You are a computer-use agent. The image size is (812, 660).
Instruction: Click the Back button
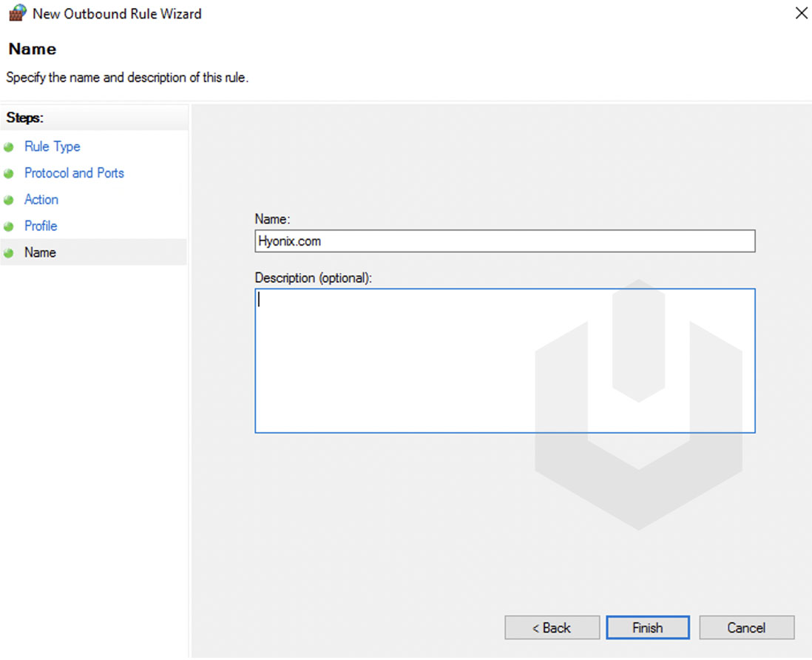point(552,627)
